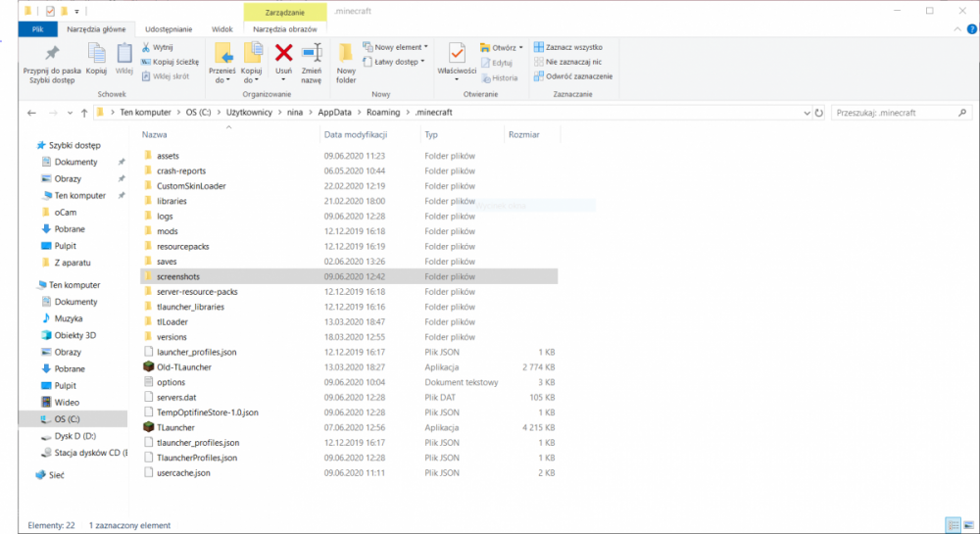Click the red Usuń delete icon
980x534 pixels.
click(283, 55)
